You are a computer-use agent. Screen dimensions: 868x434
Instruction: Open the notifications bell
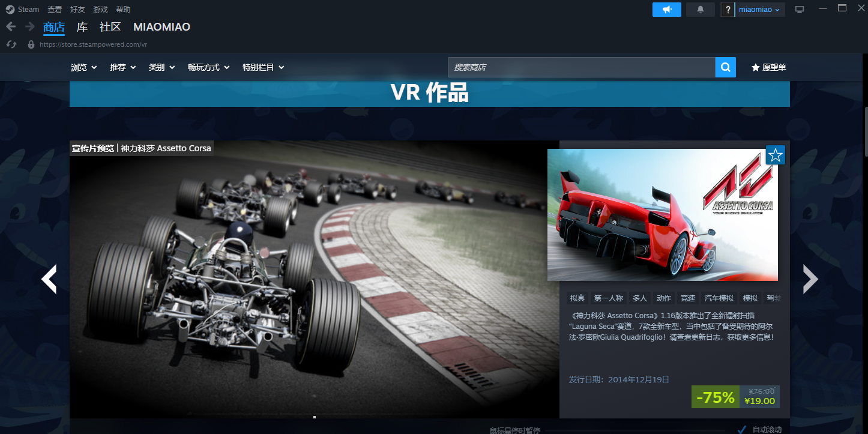point(701,9)
